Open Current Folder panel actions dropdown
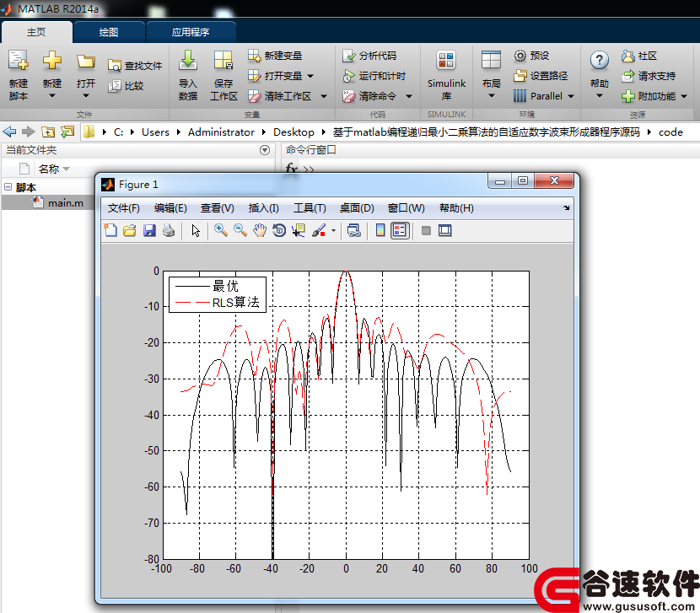Screen dimensions: 700x613 [265, 150]
